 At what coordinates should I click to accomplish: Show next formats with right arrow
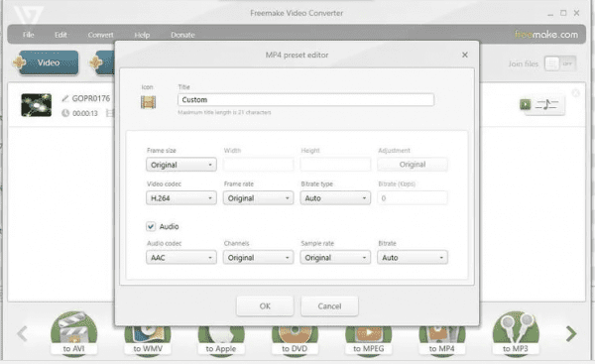(x=571, y=333)
